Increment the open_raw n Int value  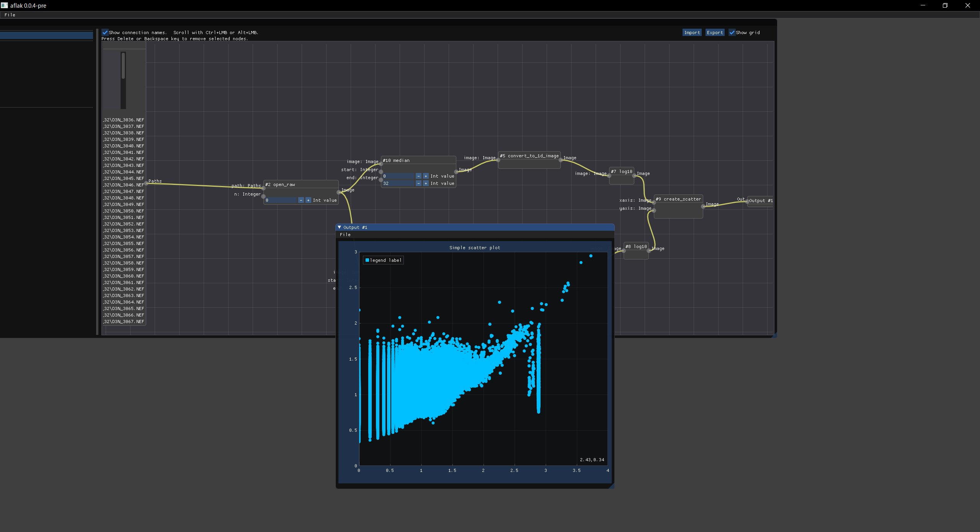click(x=308, y=200)
